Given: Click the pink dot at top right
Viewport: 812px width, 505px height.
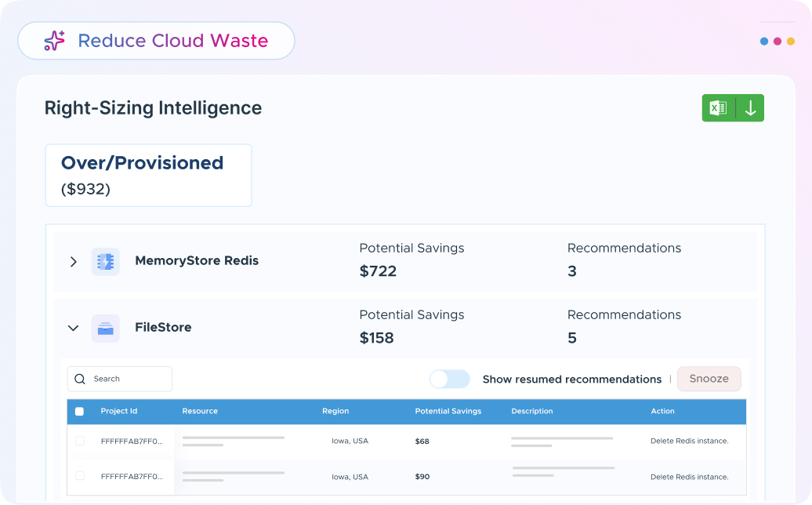Looking at the screenshot, I should point(778,42).
